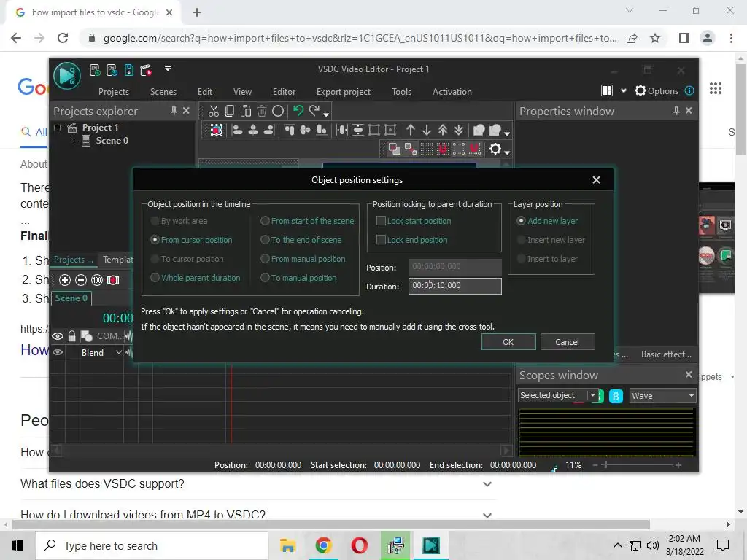Click the bring to top double-up arrow
The height and width of the screenshot is (560, 747).
pyautogui.click(x=443, y=130)
